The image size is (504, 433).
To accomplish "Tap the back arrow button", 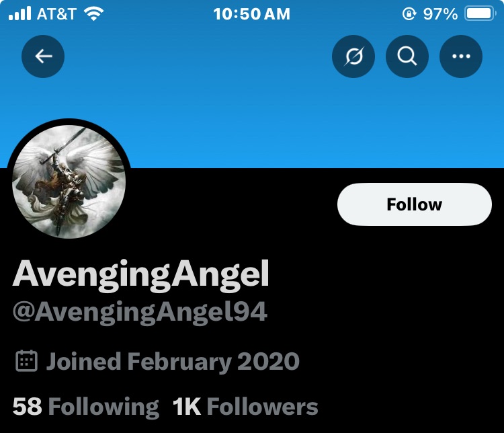I will (43, 56).
